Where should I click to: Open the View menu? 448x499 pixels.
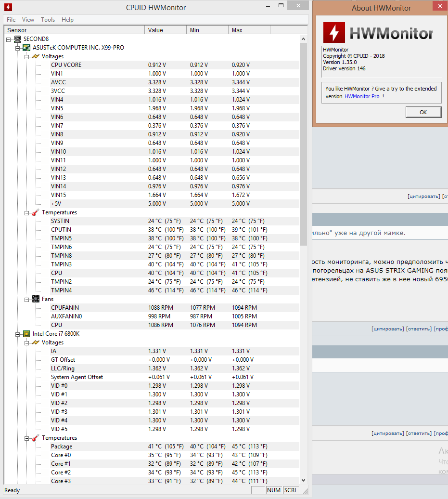[x=28, y=20]
